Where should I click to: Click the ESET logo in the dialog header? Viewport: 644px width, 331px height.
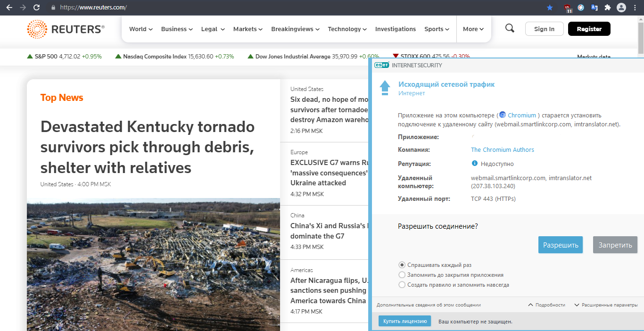(x=381, y=65)
